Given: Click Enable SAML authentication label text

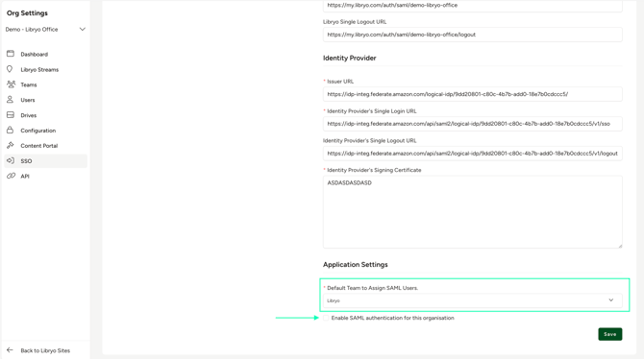Looking at the screenshot, I should point(392,318).
